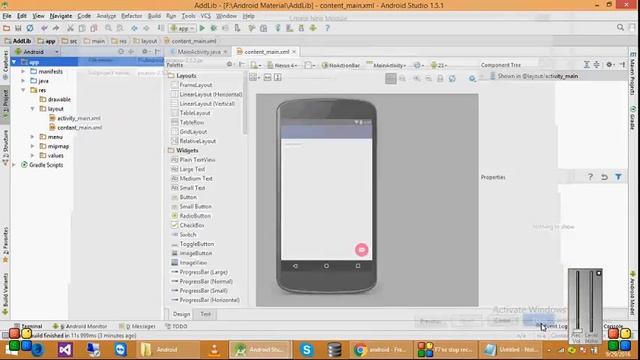Click the Synchronize toolbar icon
640x360 pixels.
30,28
